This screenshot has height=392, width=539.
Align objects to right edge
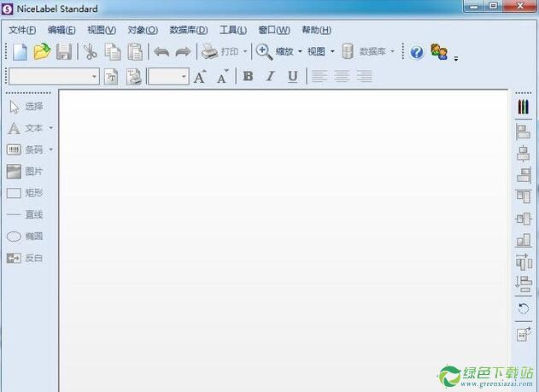(524, 175)
